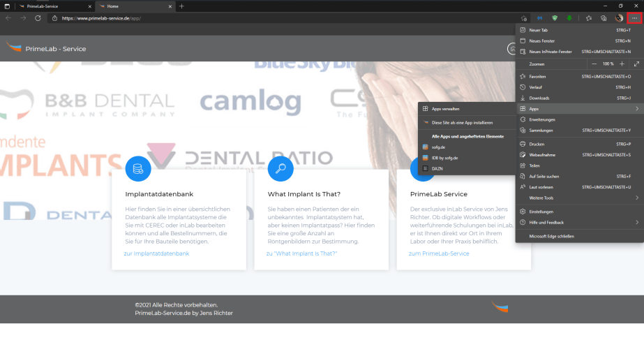
Task: Follow the zur Implantatdatenbank link
Action: click(156, 253)
